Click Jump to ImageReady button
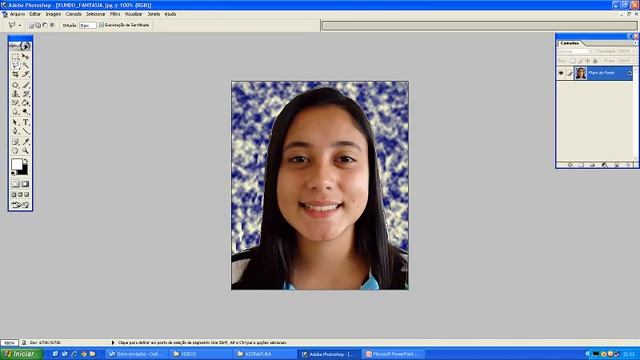This screenshot has height=360, width=640. (x=20, y=205)
